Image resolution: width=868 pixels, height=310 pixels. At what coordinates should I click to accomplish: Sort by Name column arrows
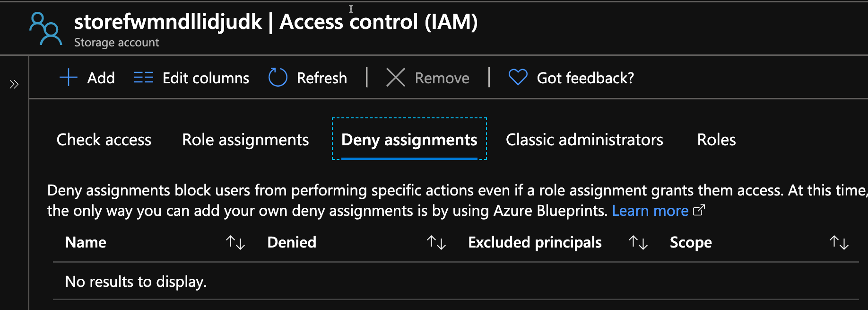point(235,242)
